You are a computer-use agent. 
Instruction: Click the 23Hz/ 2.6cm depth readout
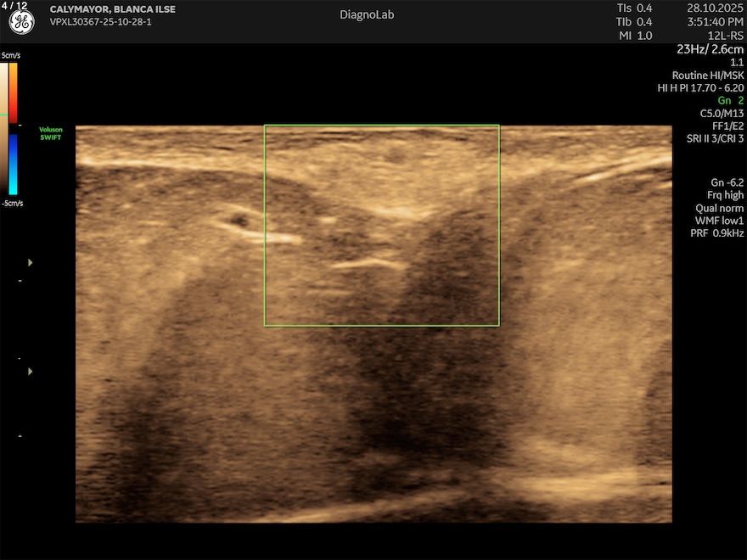click(x=710, y=49)
